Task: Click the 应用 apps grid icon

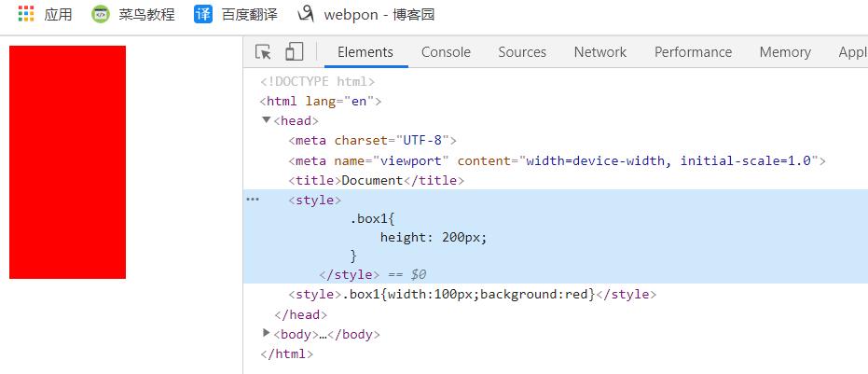Action: pyautogui.click(x=26, y=14)
